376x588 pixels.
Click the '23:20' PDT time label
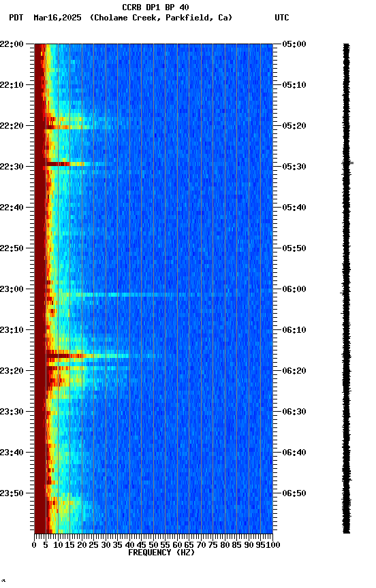click(12, 371)
